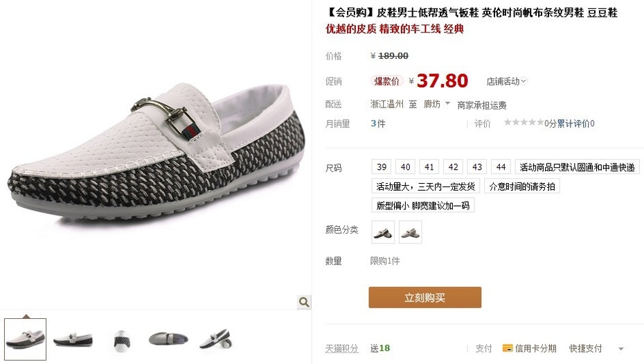View the fourth thumbnail showing the sole
The height and width of the screenshot is (364, 644).
click(168, 339)
